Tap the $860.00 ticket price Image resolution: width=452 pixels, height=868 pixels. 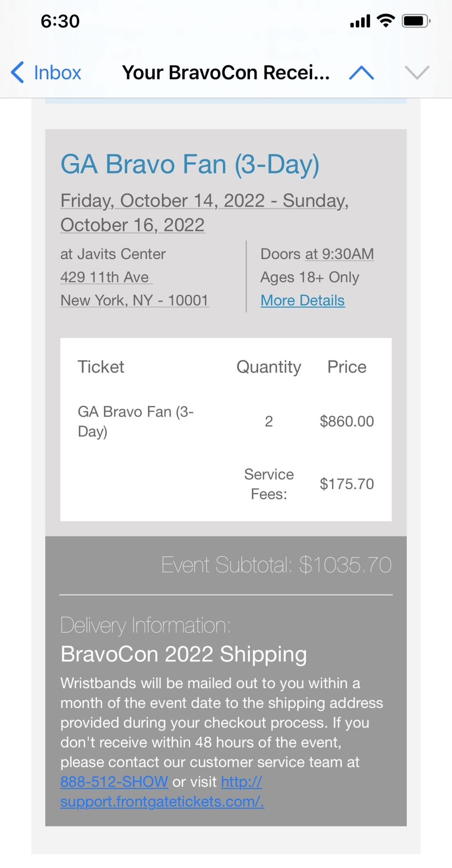(347, 421)
